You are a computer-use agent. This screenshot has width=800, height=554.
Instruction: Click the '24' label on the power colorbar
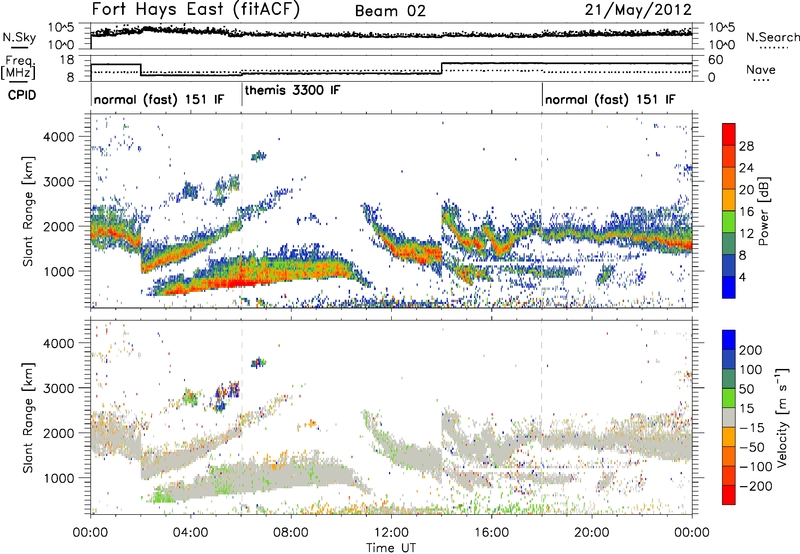(x=746, y=168)
